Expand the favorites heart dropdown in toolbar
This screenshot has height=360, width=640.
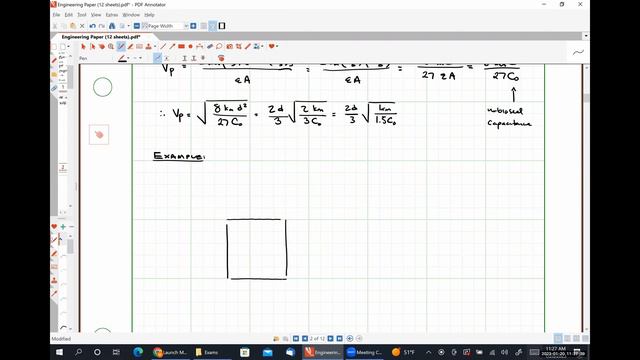click(277, 47)
